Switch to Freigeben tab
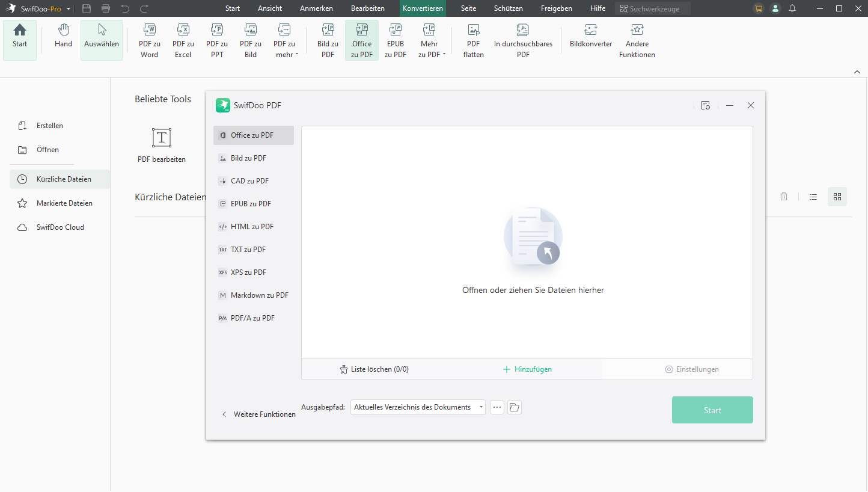Image resolution: width=868 pixels, height=492 pixels. coord(557,8)
